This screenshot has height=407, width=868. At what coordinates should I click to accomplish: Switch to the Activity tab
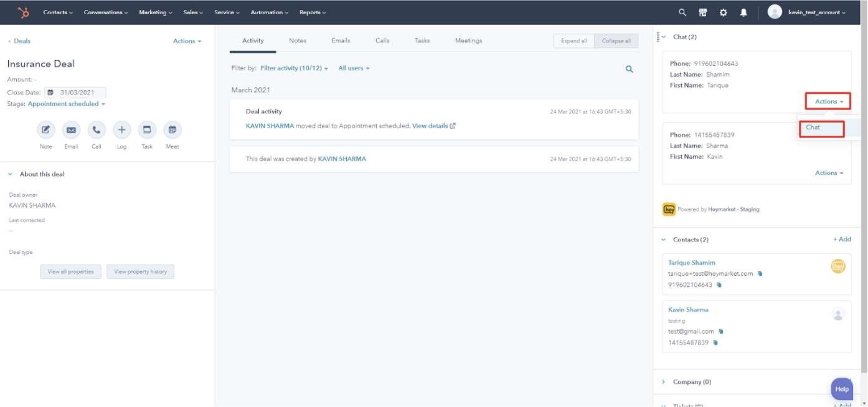pos(253,40)
